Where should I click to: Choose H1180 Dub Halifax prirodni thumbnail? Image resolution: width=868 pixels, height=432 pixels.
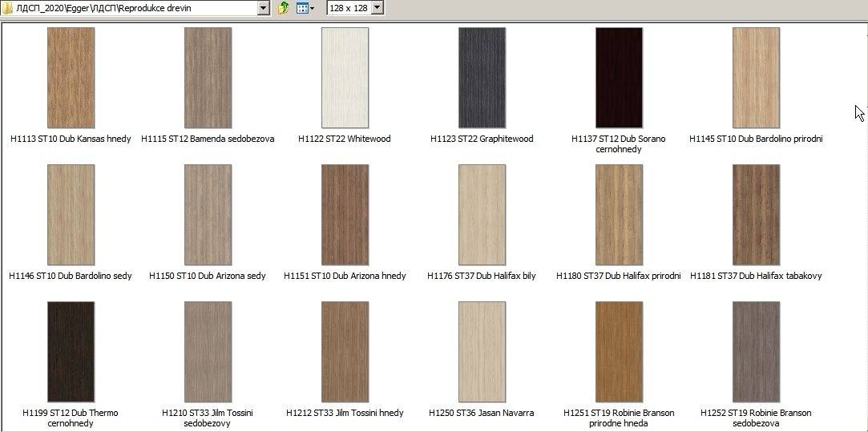[619, 215]
